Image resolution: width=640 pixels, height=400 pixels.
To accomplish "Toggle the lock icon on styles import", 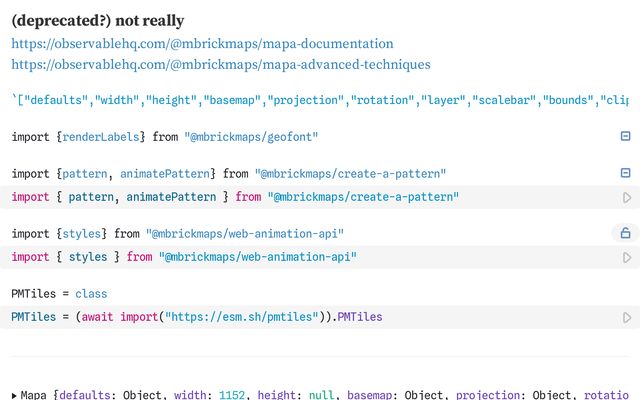I will tap(625, 233).
